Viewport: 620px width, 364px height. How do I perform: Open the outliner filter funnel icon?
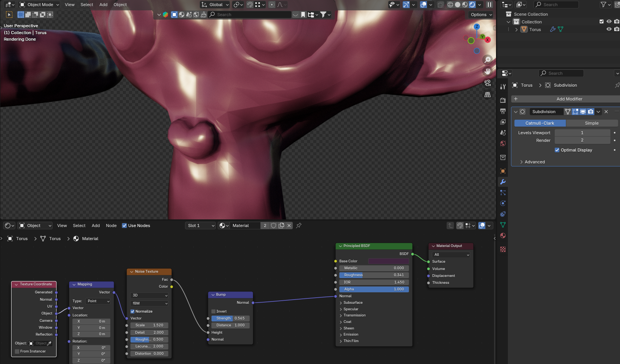[x=603, y=5]
